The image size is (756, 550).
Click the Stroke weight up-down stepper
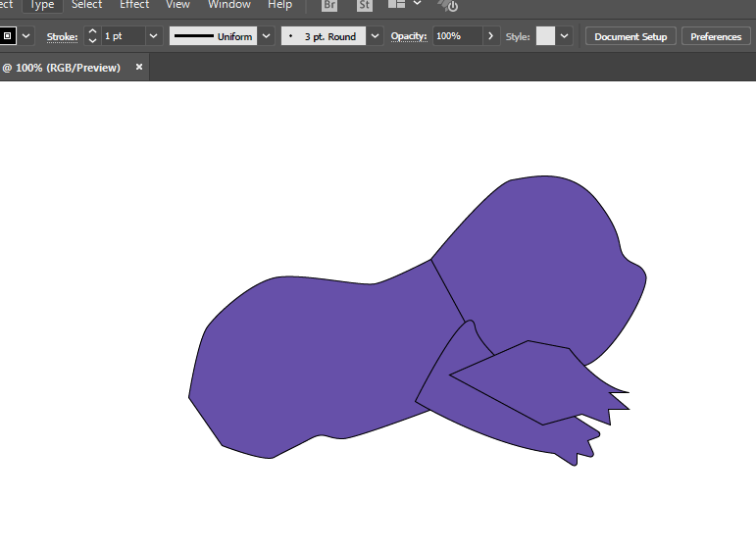pos(92,36)
